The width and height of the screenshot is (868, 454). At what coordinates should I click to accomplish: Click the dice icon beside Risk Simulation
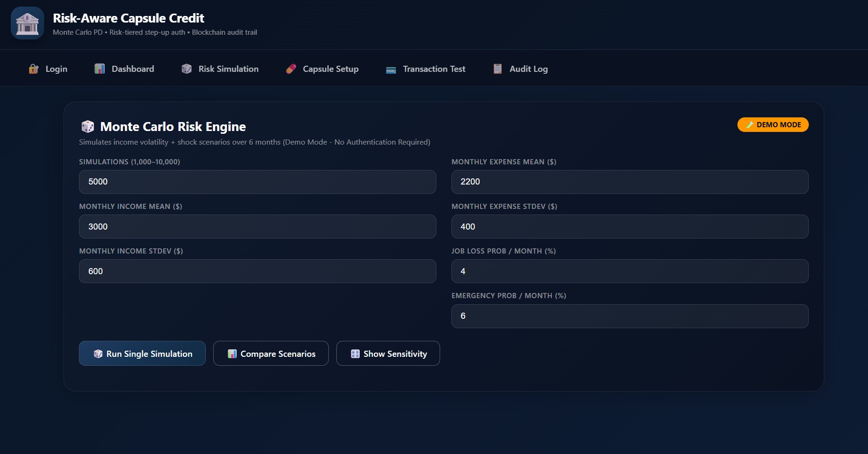point(186,69)
